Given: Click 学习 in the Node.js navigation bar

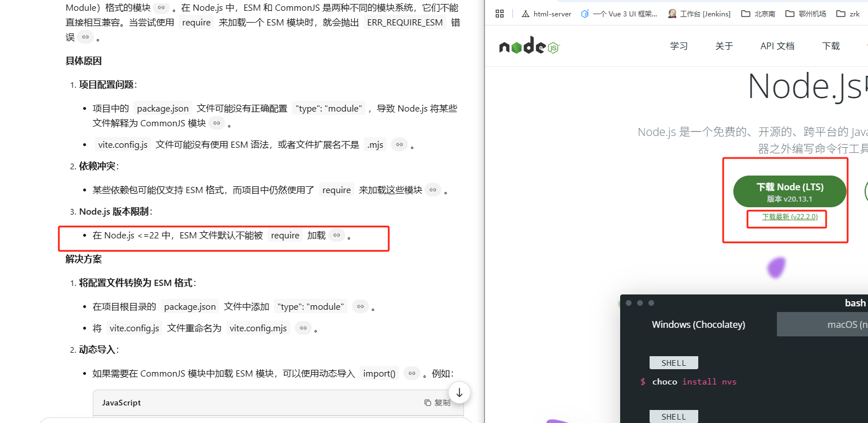Looking at the screenshot, I should click(678, 46).
